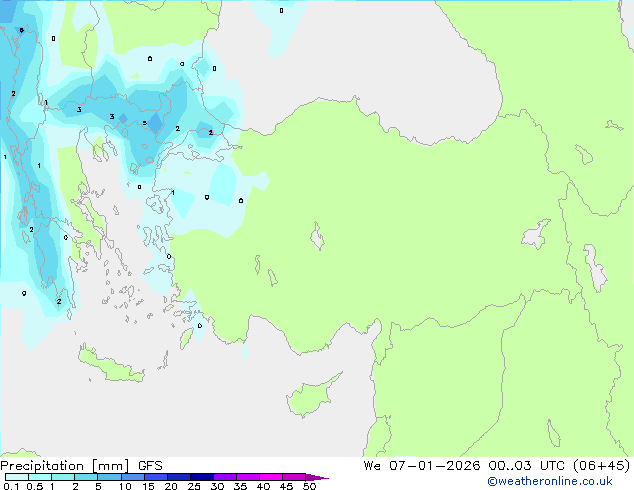
Task: Pick the 1–2 mm legend color box
Action: pyautogui.click(x=63, y=477)
